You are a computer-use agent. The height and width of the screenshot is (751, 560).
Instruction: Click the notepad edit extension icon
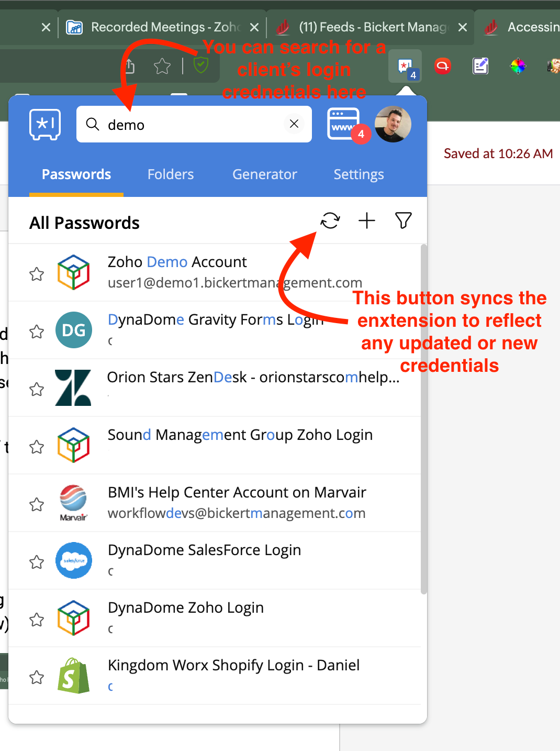point(480,67)
